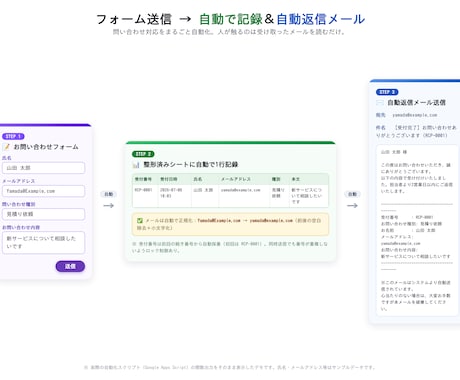The image size is (460, 380).
Task: Click the この度はお問い合わせいただき paragraph
Action: (417, 178)
